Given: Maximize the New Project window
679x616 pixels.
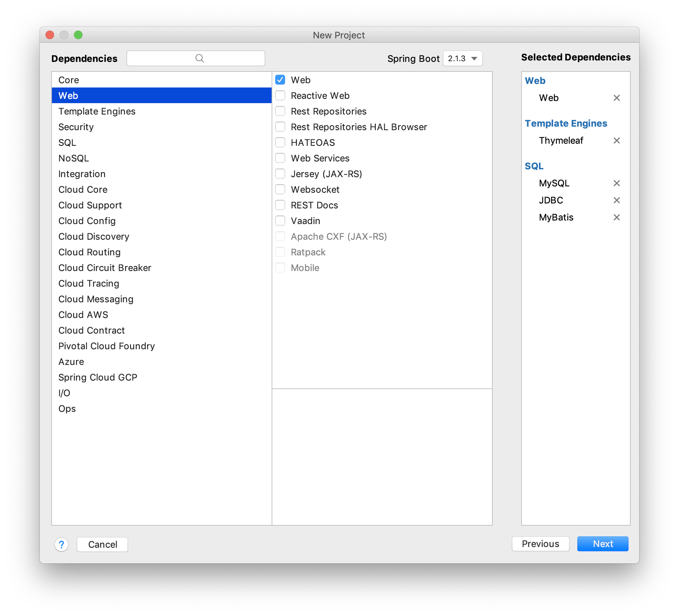Looking at the screenshot, I should click(78, 35).
